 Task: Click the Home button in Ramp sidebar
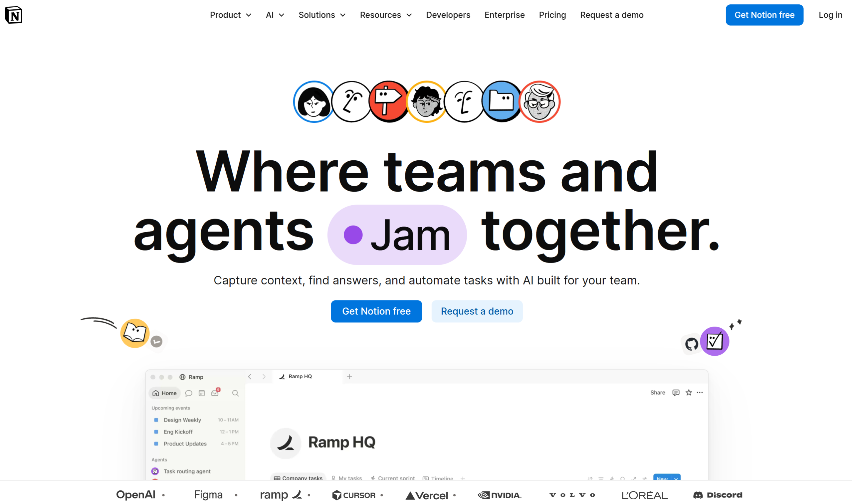click(x=164, y=393)
